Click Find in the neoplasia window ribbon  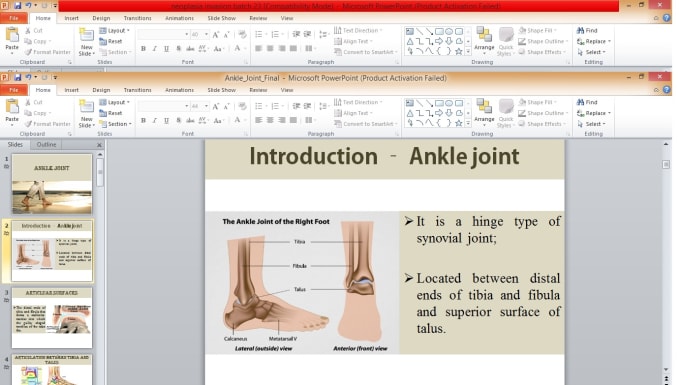587,30
